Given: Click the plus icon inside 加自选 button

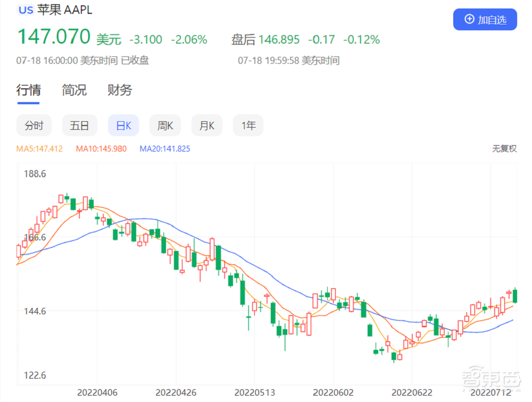Looking at the screenshot, I should pyautogui.click(x=469, y=19).
